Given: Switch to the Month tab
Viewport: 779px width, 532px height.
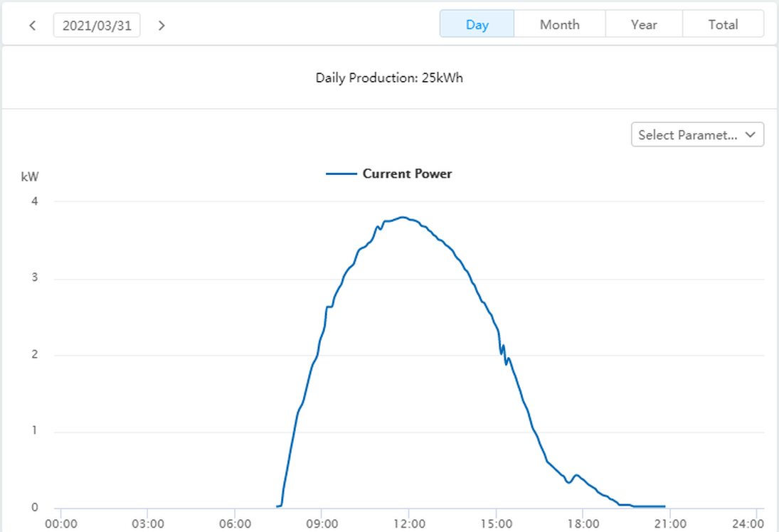Looking at the screenshot, I should [x=559, y=24].
